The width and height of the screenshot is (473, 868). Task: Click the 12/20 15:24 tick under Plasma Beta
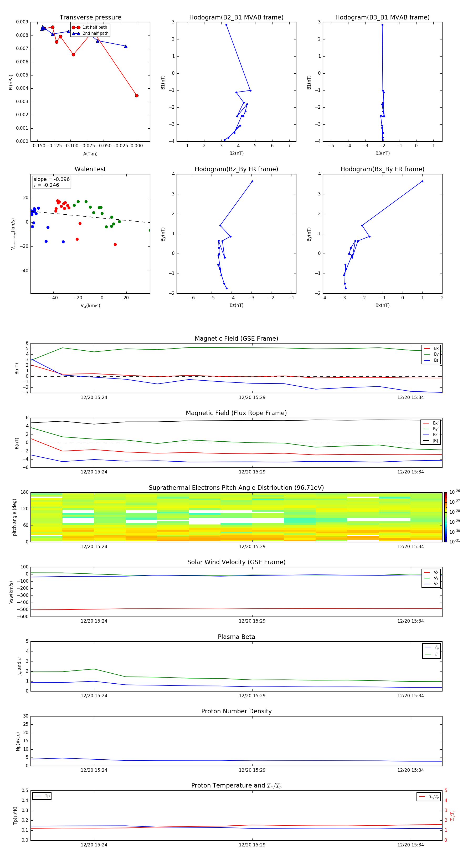pyautogui.click(x=94, y=696)
